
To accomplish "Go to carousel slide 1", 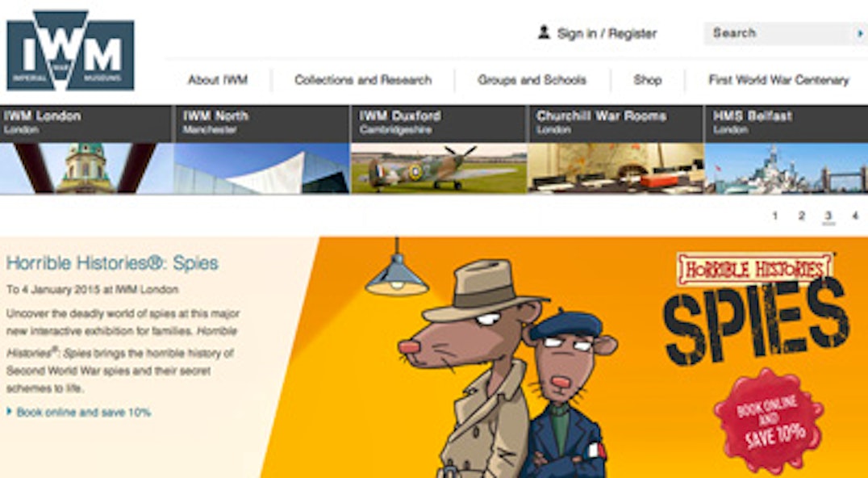I will point(775,216).
